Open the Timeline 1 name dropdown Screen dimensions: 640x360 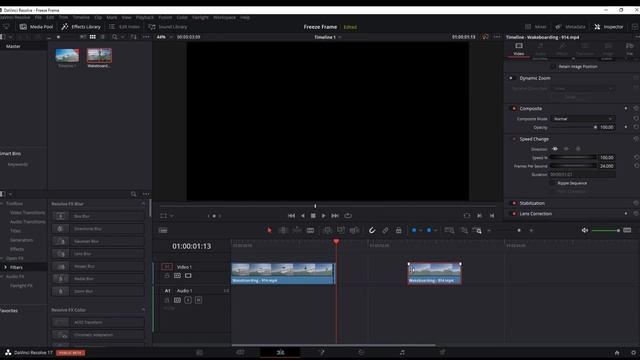(327, 37)
